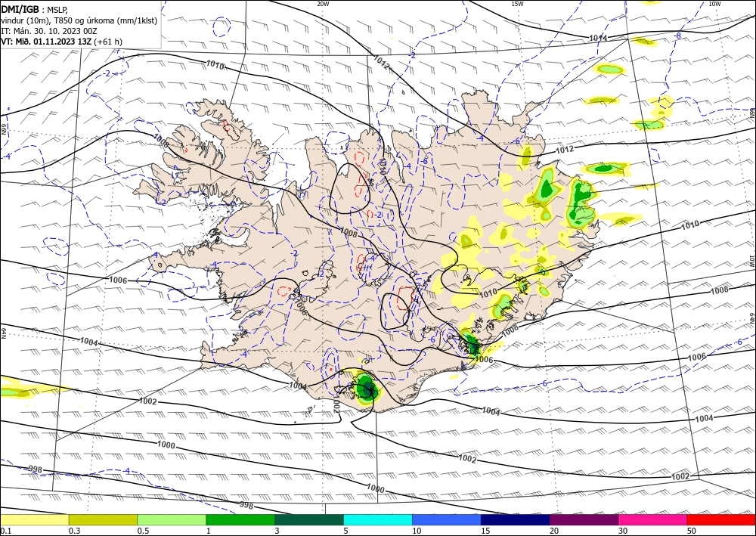Select the olive 0.3 mm legend swatch
The width and height of the screenshot is (756, 536).
[103, 519]
